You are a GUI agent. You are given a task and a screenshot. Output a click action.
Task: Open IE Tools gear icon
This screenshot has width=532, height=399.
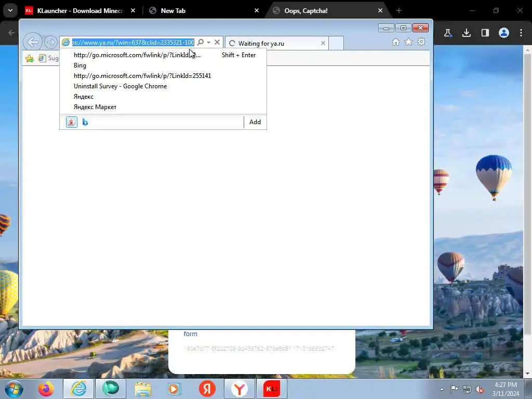[421, 42]
